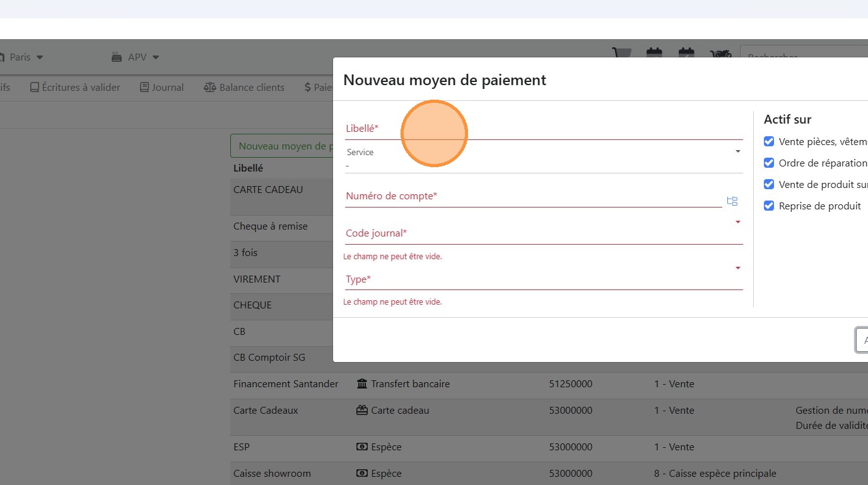868x485 pixels.
Task: Click the gift card icon for Carte cadeau
Action: tap(362, 411)
